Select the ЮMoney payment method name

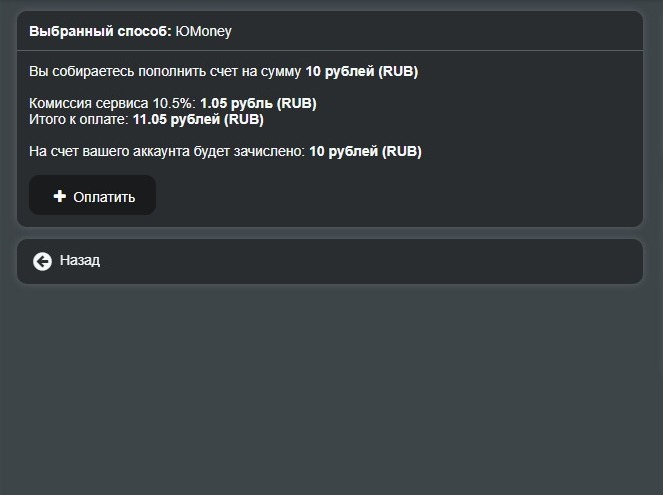tap(203, 31)
